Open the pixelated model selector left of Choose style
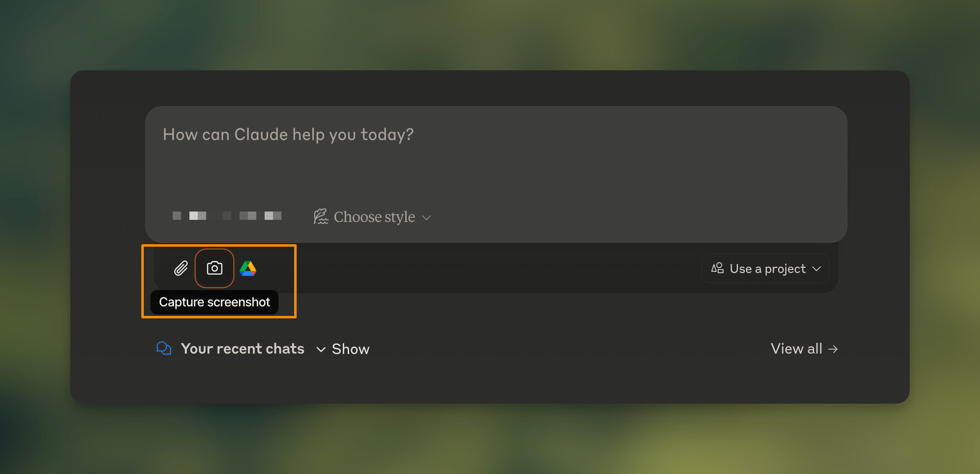The width and height of the screenshot is (980, 474). [227, 216]
